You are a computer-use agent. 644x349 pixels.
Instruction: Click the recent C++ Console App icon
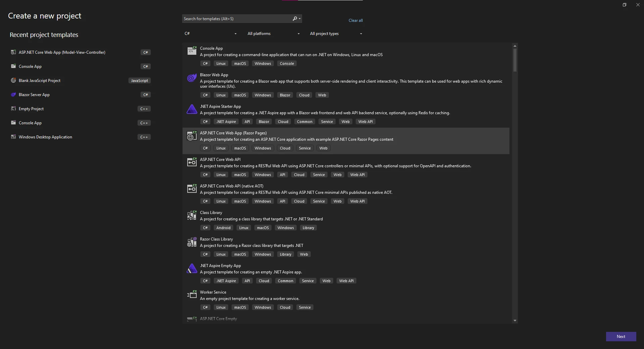point(13,123)
